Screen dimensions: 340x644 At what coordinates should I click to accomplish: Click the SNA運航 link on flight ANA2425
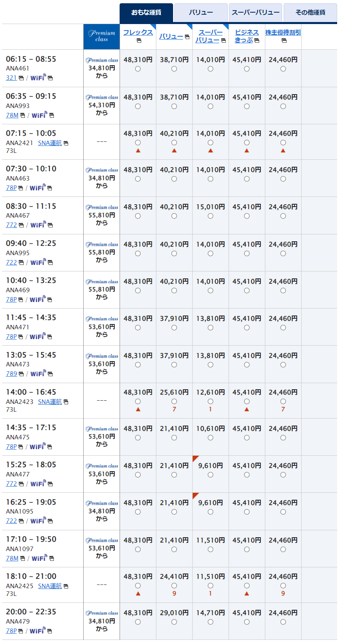(50, 586)
